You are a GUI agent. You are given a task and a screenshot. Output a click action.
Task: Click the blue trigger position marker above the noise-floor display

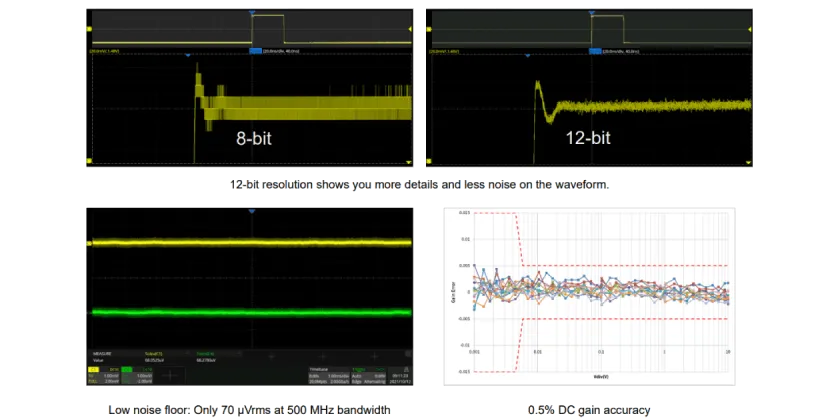(x=252, y=212)
